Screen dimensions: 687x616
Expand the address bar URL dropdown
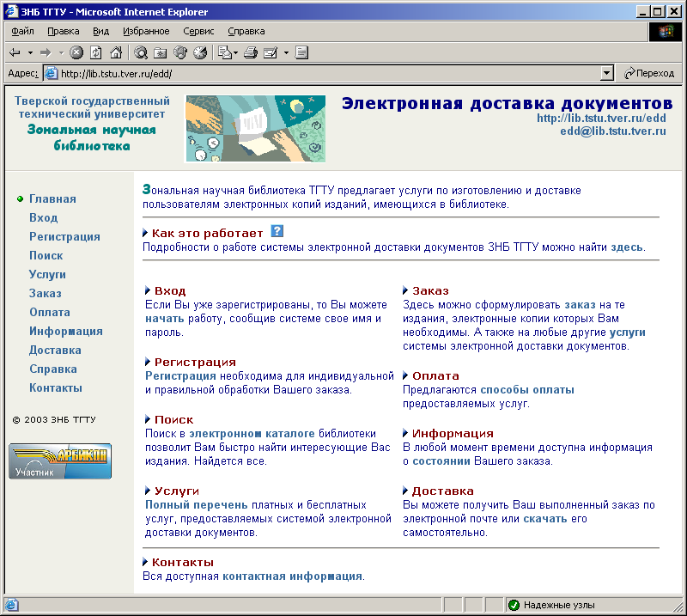pyautogui.click(x=606, y=73)
